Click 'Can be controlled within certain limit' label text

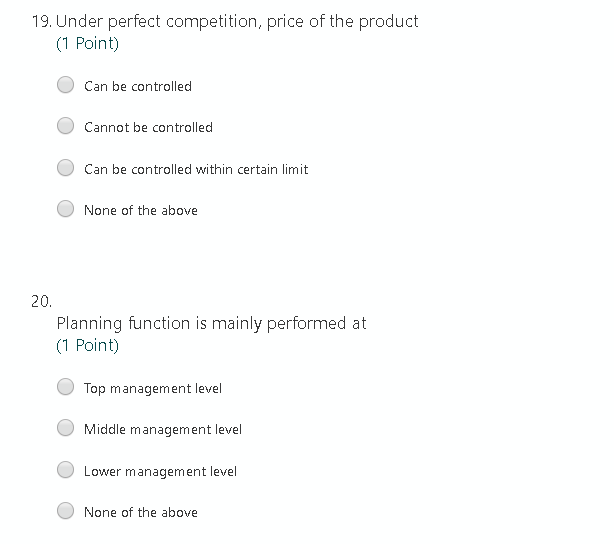coord(196,169)
